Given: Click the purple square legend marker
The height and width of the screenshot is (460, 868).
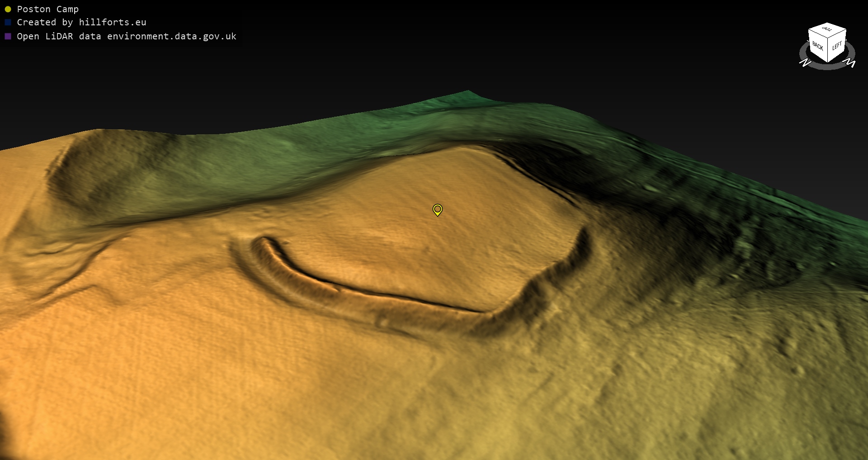Looking at the screenshot, I should 8,36.
